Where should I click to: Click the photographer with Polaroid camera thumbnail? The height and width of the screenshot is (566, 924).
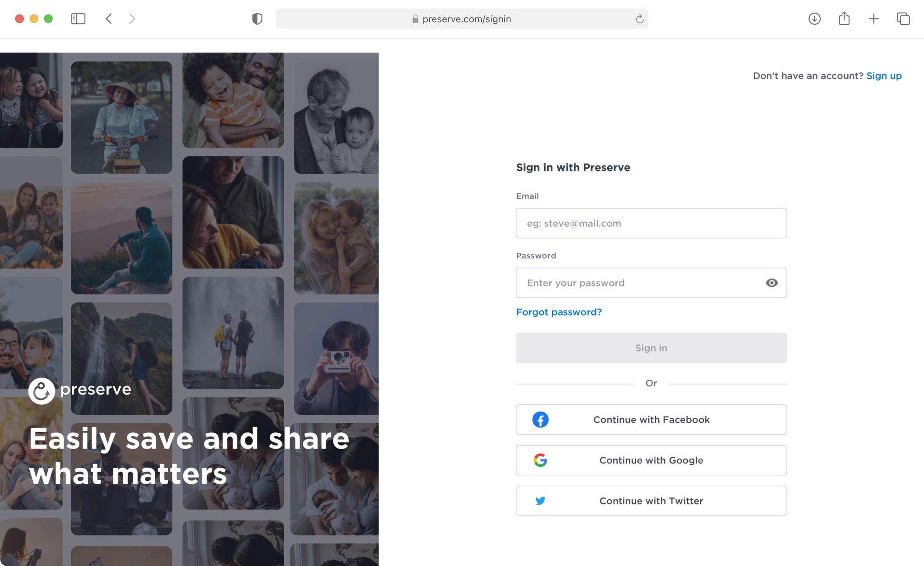(336, 358)
